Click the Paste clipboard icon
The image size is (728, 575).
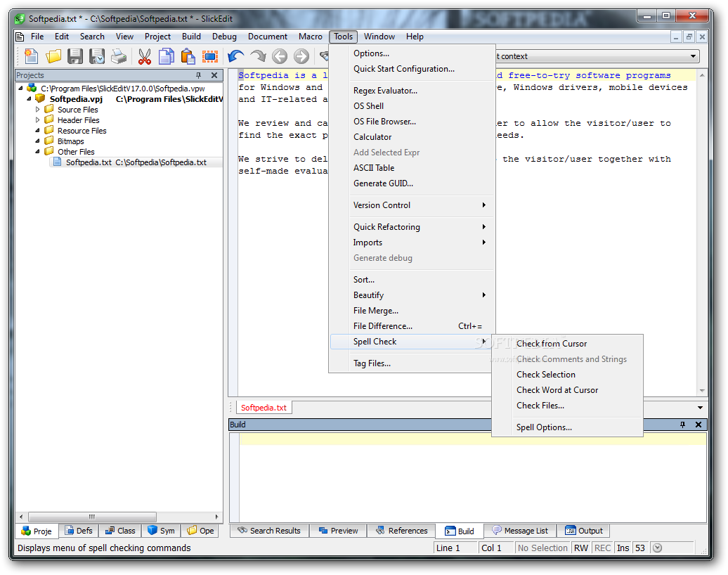coord(188,56)
